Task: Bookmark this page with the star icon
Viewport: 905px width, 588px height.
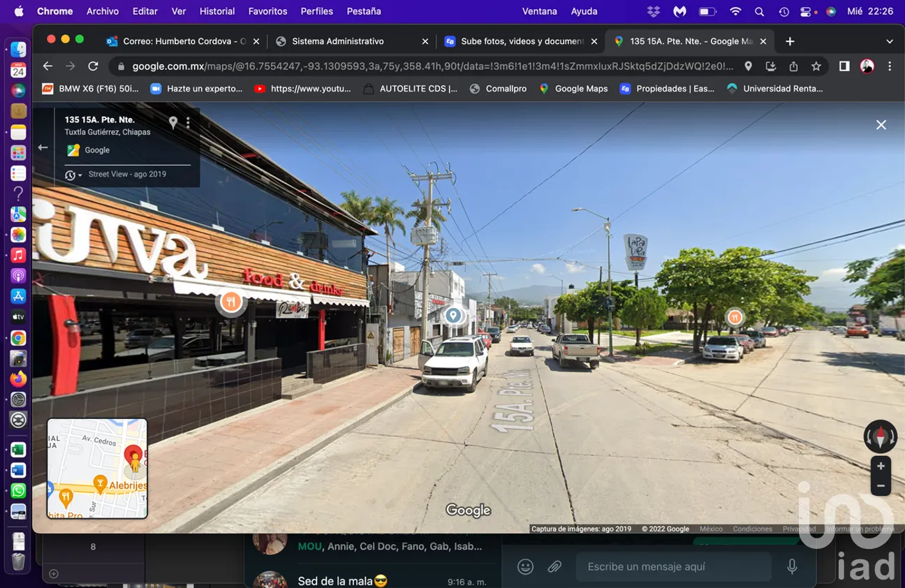Action: pyautogui.click(x=816, y=66)
